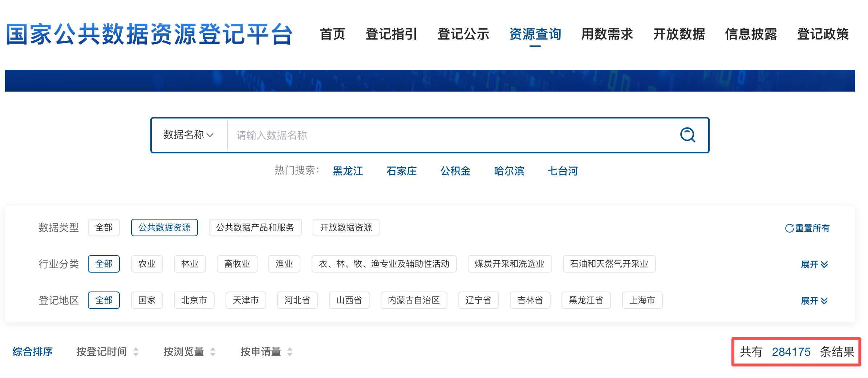
Task: Open 用数需求 navigation item
Action: coord(607,34)
